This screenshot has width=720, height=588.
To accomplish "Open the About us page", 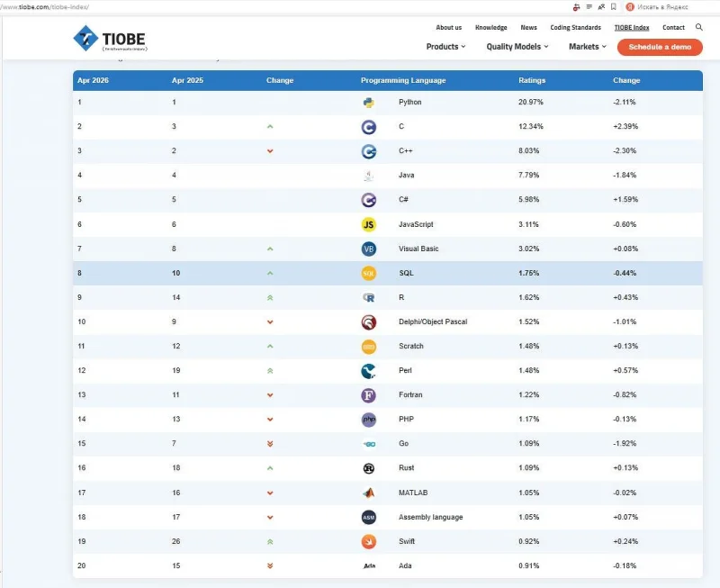I will coord(448,28).
